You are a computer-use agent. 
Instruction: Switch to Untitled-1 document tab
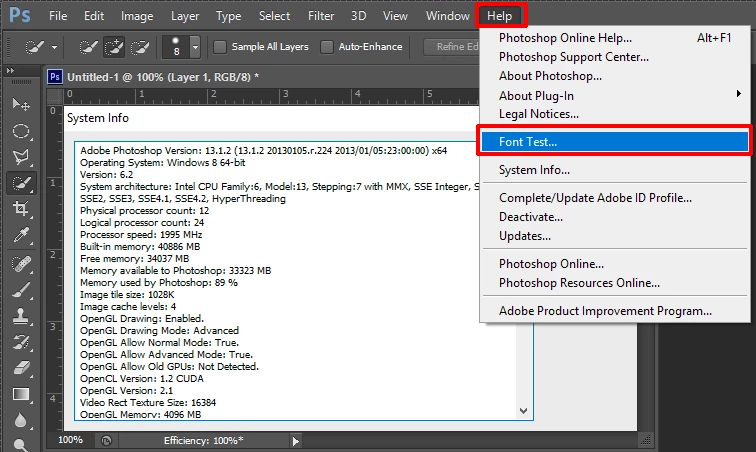point(163,77)
